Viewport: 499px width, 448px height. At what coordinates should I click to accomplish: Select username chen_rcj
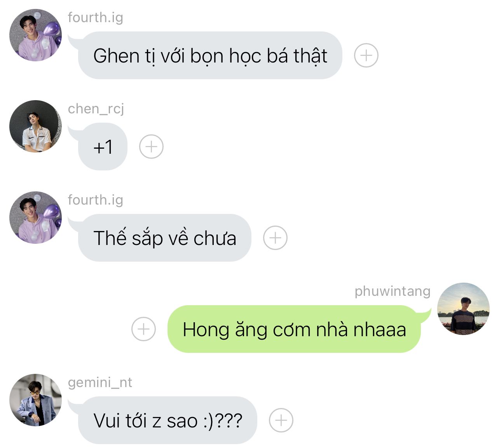point(96,109)
